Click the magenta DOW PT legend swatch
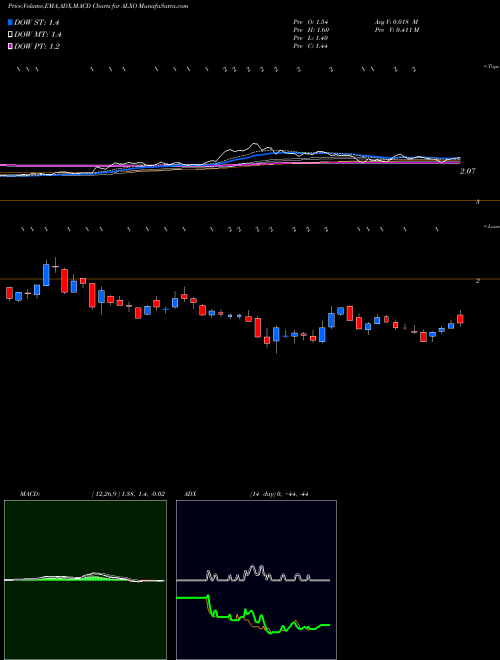Viewport: 500px width, 660px height. pyautogui.click(x=10, y=46)
